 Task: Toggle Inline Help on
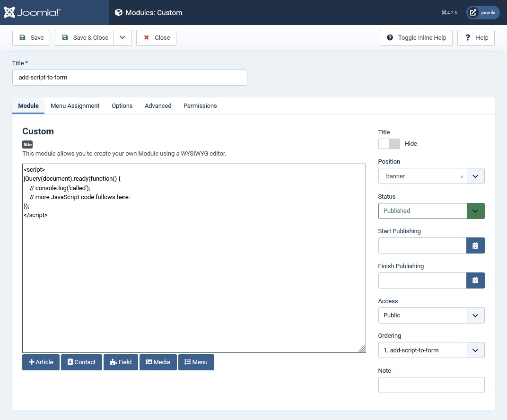click(x=416, y=38)
